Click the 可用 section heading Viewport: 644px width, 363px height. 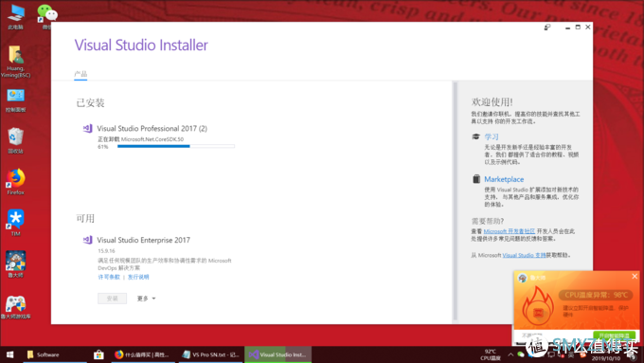[85, 218]
